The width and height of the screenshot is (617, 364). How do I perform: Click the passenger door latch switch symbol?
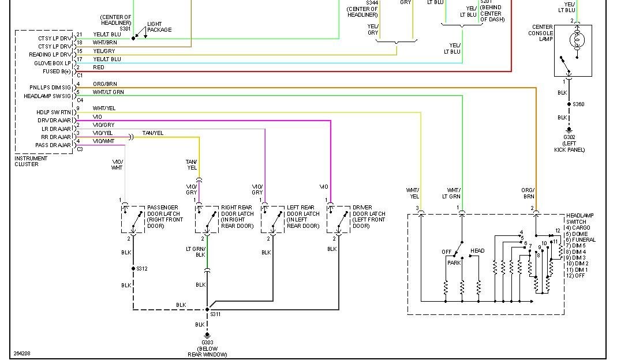[x=133, y=219]
